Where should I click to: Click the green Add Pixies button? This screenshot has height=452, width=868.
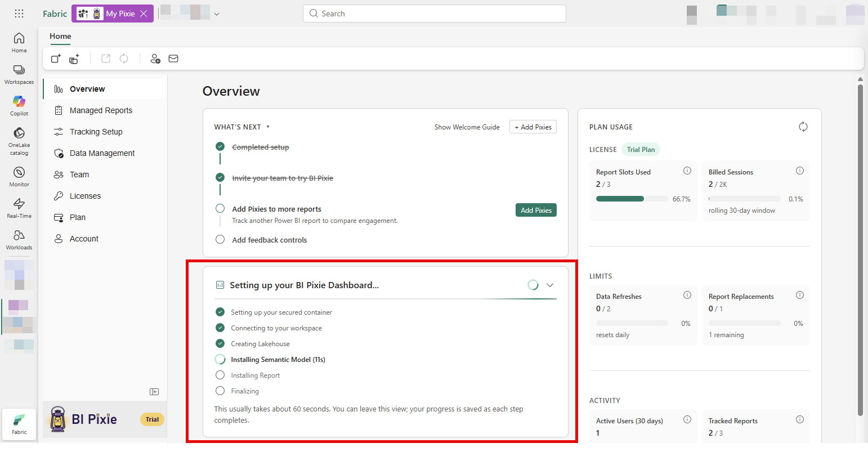point(536,210)
